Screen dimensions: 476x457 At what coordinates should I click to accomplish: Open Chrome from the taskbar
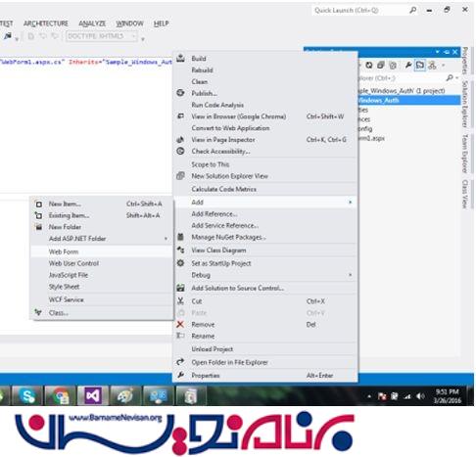(x=61, y=395)
